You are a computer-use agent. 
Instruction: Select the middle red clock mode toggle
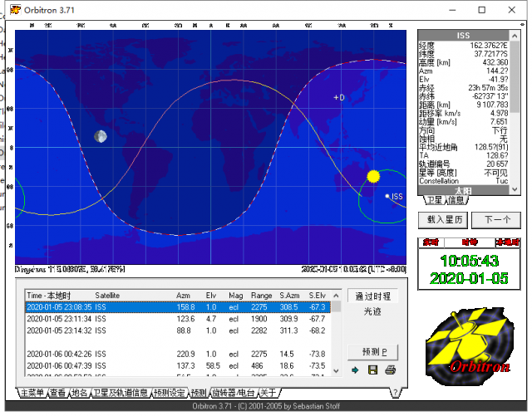[x=470, y=242]
